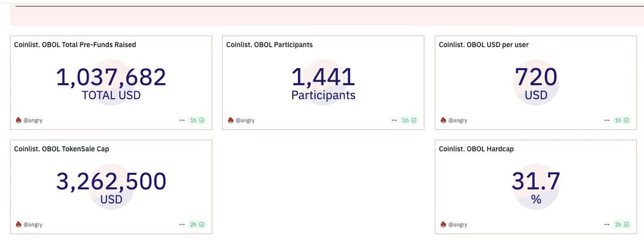Select the 720 USD per user value
The height and width of the screenshot is (244, 644).
pyautogui.click(x=536, y=78)
